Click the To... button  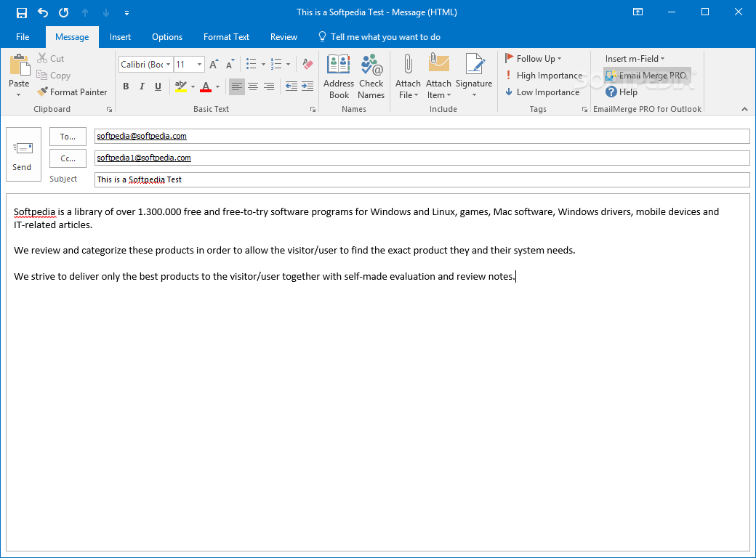pyautogui.click(x=68, y=137)
